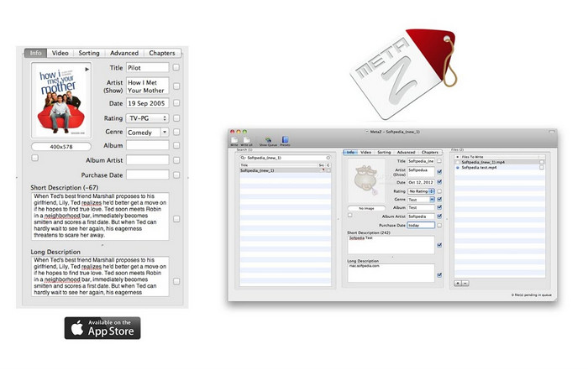The image size is (588, 370).
Task: Click the Album Artist field showing Softpedia
Action: click(x=421, y=216)
